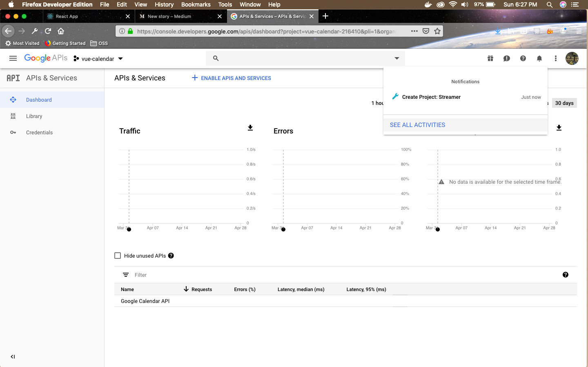Open Create Project: Streamer notification
Screen dimensions: 588x367
click(x=465, y=97)
